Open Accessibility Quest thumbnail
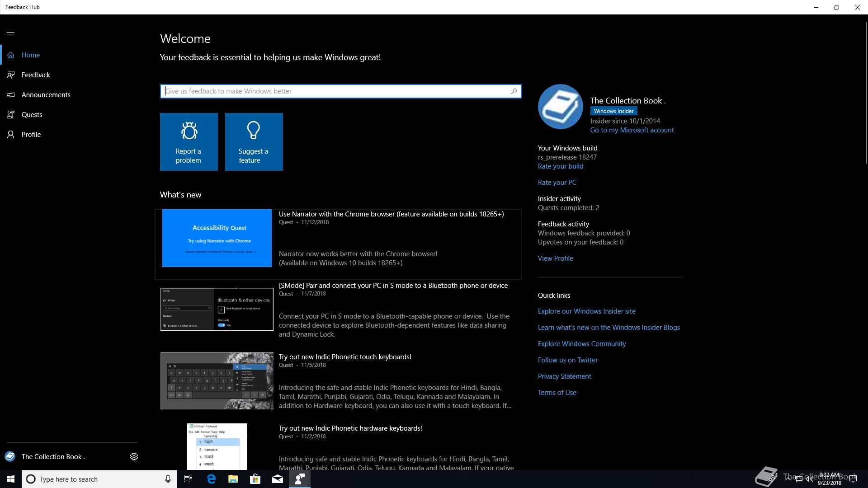The width and height of the screenshot is (868, 488). (x=217, y=238)
